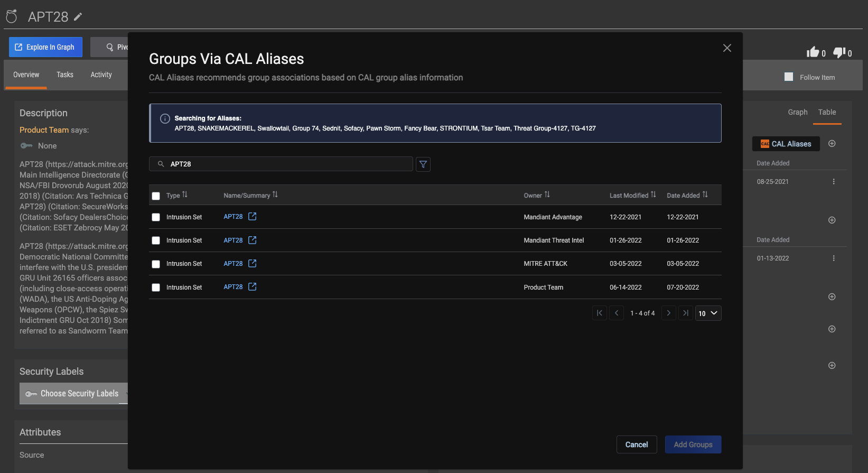The width and height of the screenshot is (868, 473).
Task: Open options menu for 08-25-2021 row
Action: (x=834, y=182)
